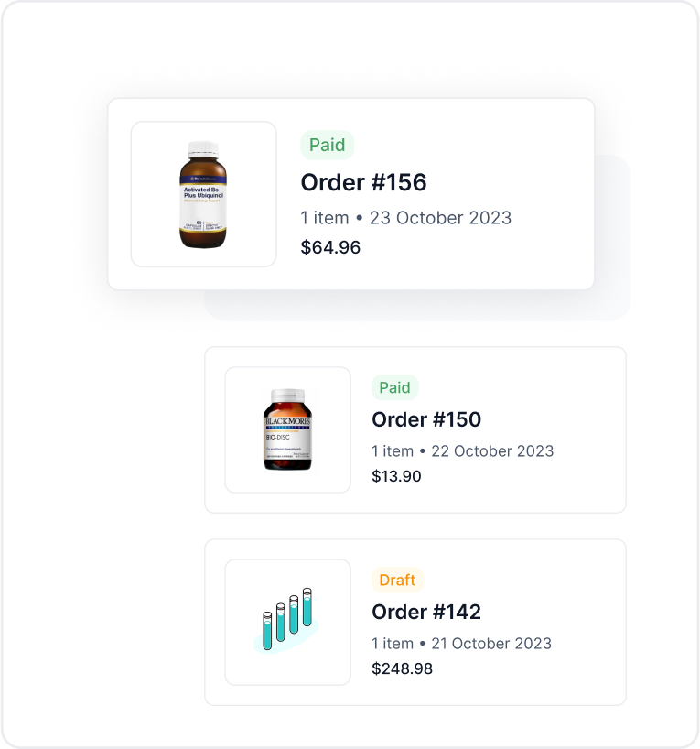Select the entire Order #142 card

point(416,621)
